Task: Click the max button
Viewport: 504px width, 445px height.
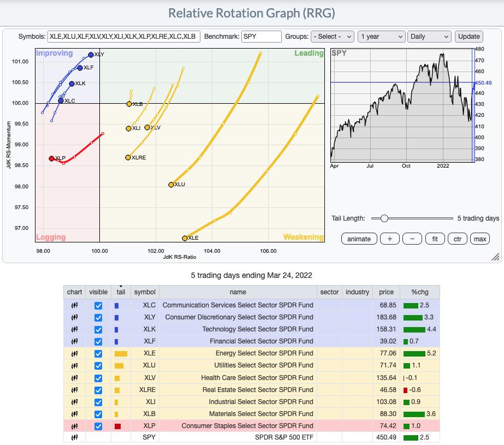Action: point(480,239)
